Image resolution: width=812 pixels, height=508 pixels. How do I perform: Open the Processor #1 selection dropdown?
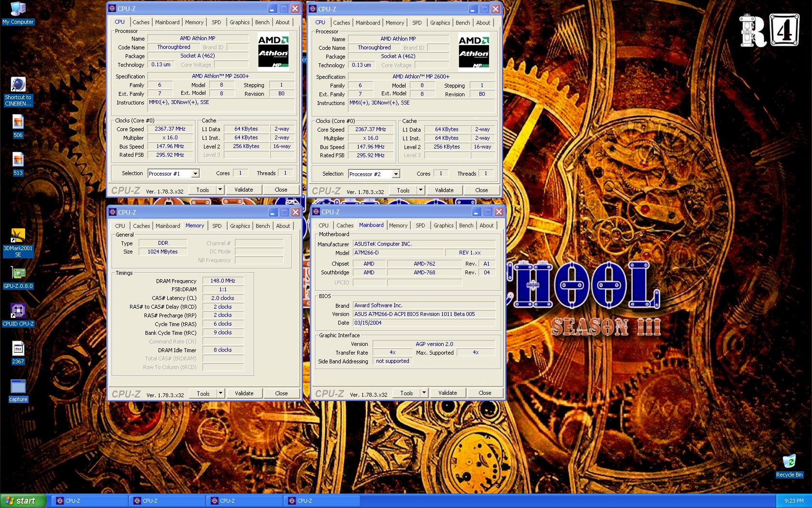pos(195,174)
